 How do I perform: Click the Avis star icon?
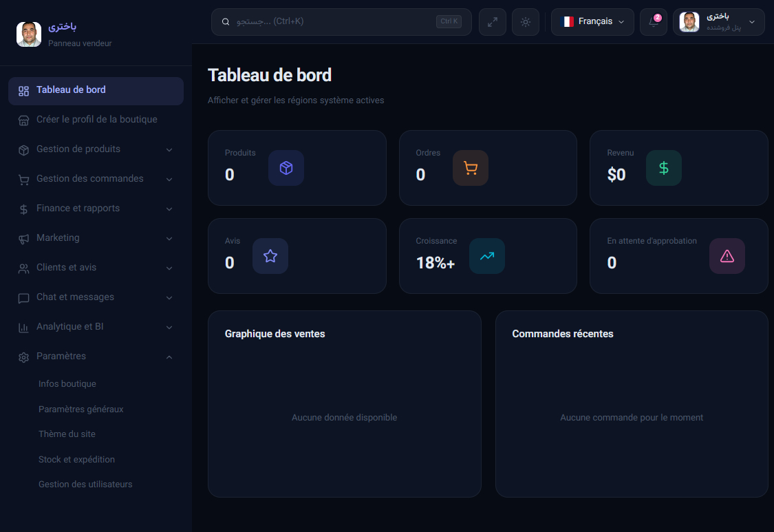[270, 256]
